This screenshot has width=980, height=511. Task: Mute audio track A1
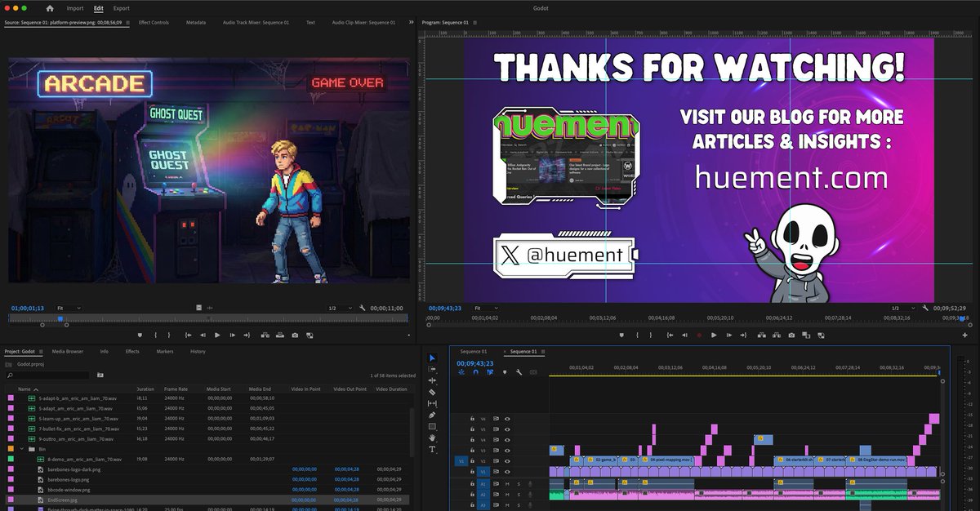(507, 484)
